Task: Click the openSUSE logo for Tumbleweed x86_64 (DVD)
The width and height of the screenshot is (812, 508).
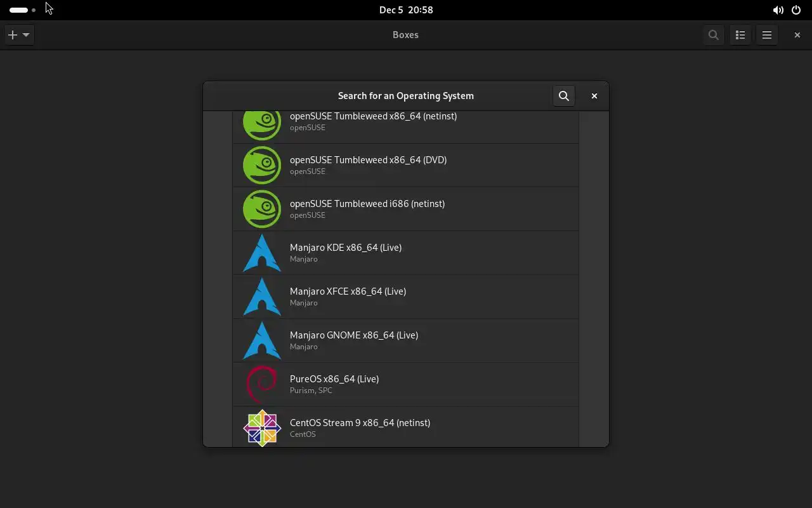Action: coord(262,165)
